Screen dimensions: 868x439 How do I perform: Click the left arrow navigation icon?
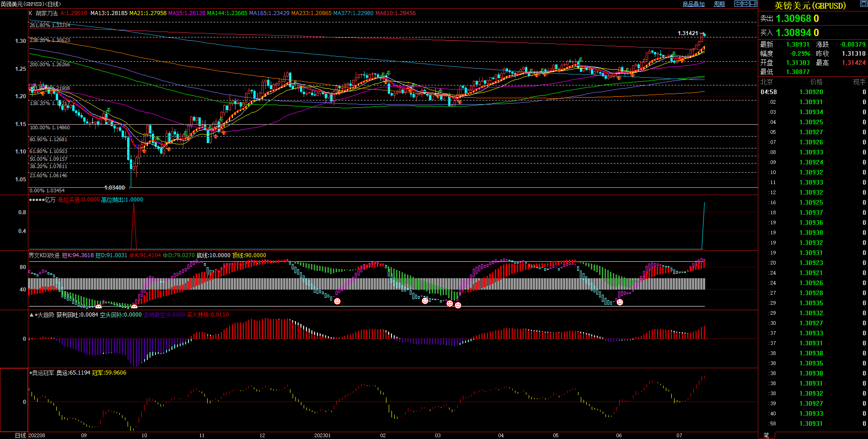click(x=738, y=4)
